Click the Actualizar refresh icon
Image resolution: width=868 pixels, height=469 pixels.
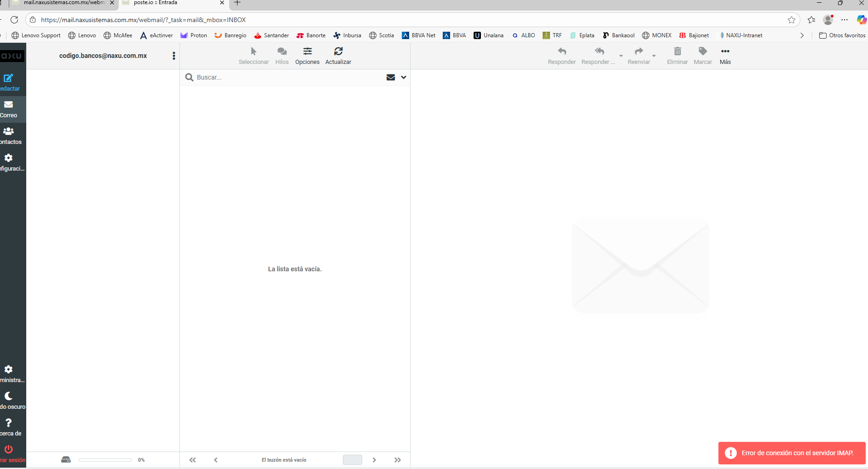click(x=338, y=51)
